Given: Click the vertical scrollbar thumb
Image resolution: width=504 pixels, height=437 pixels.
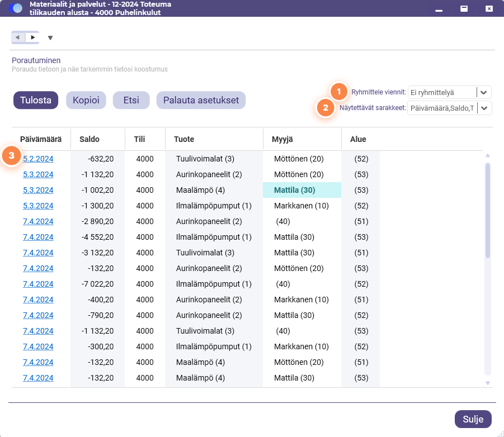Looking at the screenshot, I should pos(488,210).
